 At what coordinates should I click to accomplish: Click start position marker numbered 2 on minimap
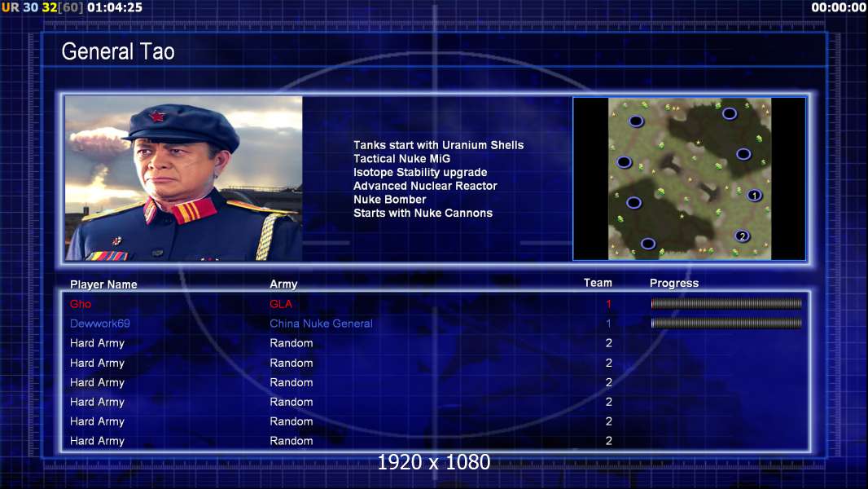[743, 236]
